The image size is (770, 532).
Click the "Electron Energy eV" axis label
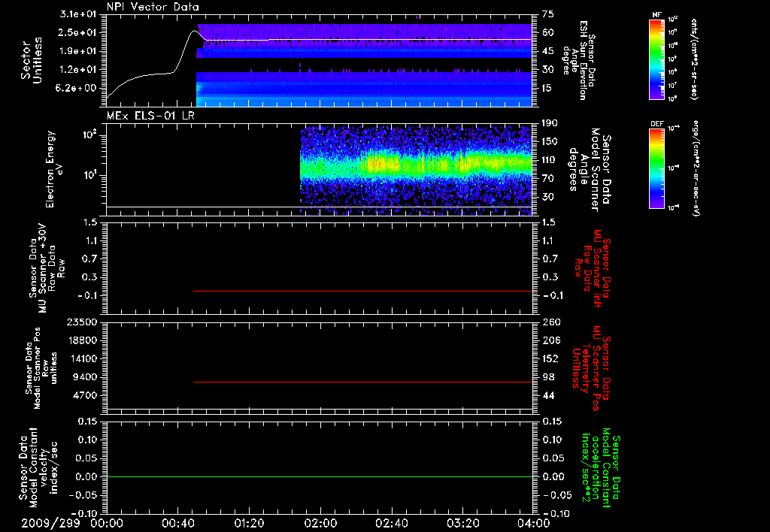click(54, 169)
